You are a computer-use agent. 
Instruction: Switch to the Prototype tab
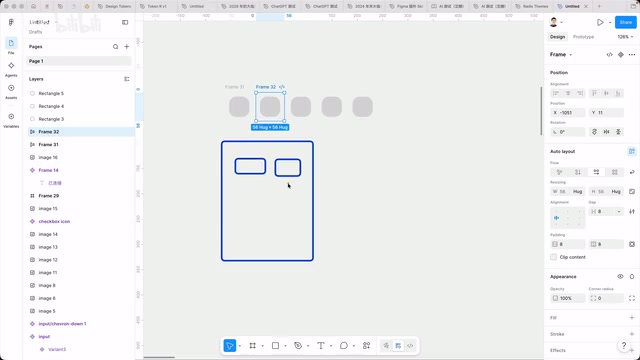coord(583,37)
